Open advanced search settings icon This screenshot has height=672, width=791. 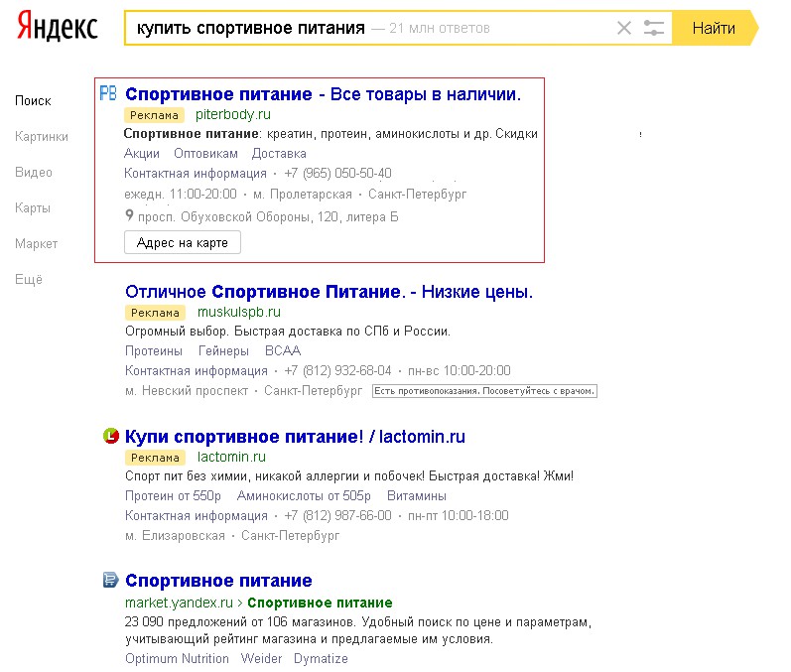coord(653,28)
